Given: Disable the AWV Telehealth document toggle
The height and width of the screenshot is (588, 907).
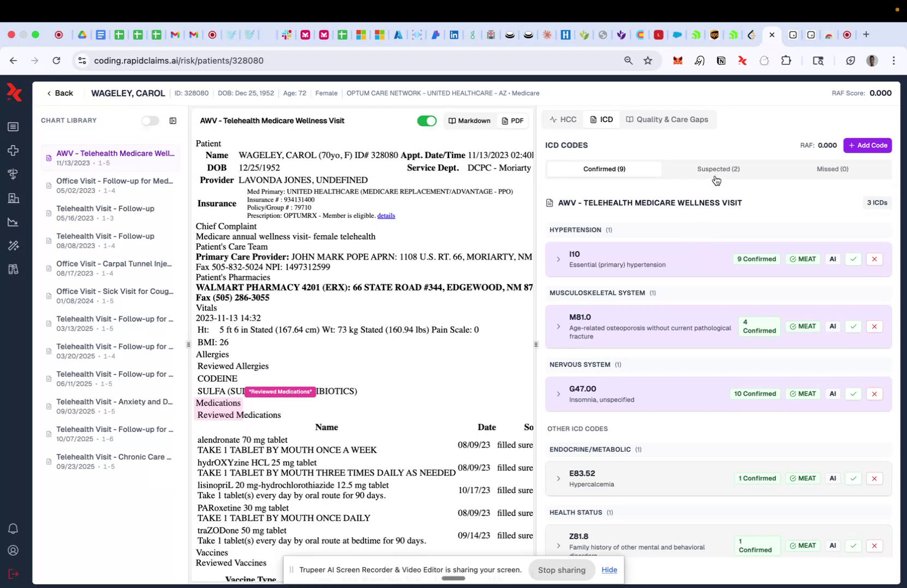Looking at the screenshot, I should coord(427,121).
